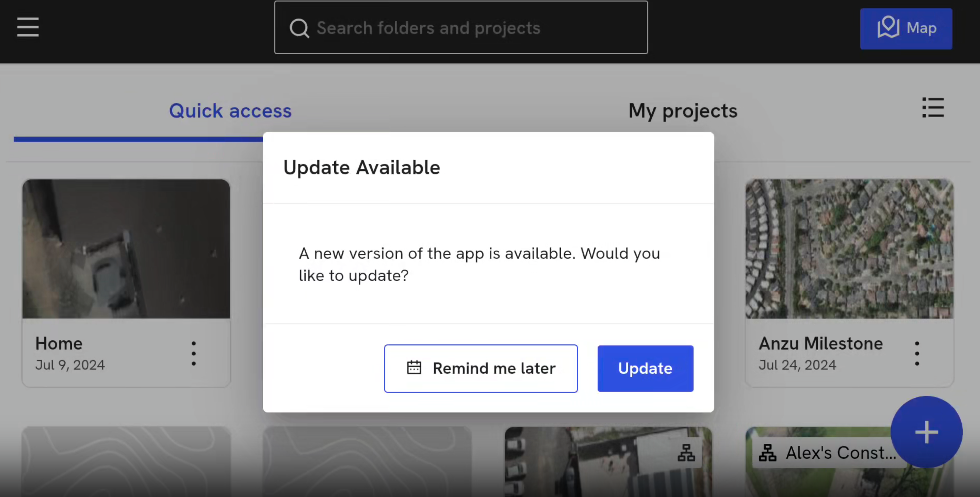Focus the Search folders and projects field

coord(461,27)
